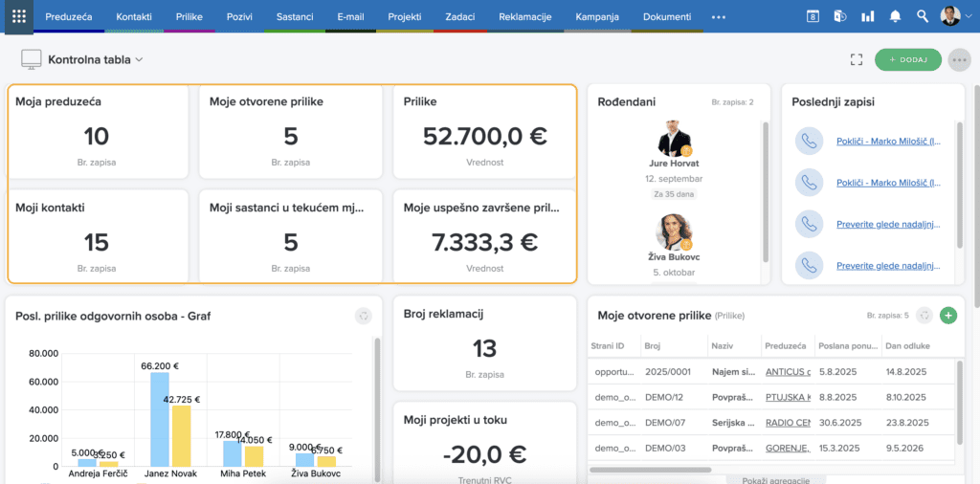Open the Moji kontakti card showing 15
Screen dimensions: 980x484
coord(98,236)
